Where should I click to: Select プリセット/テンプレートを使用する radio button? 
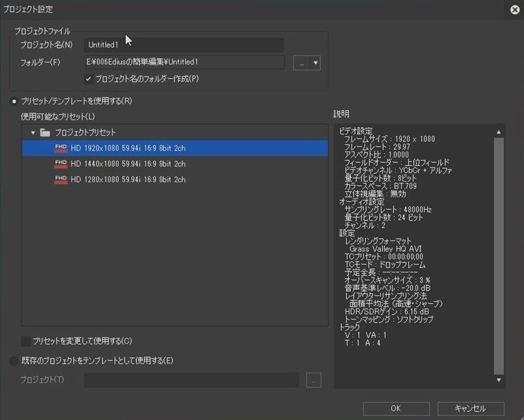(x=14, y=101)
